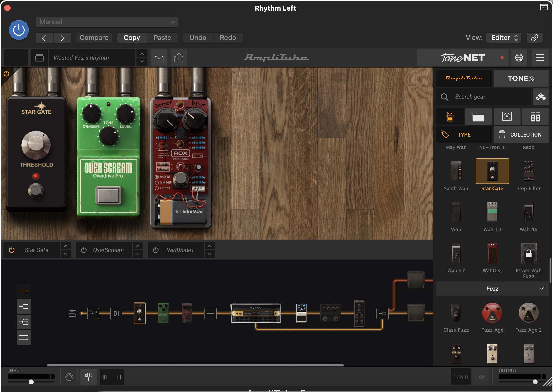553x392 pixels.
Task: Click the Compare button
Action: pyautogui.click(x=94, y=38)
